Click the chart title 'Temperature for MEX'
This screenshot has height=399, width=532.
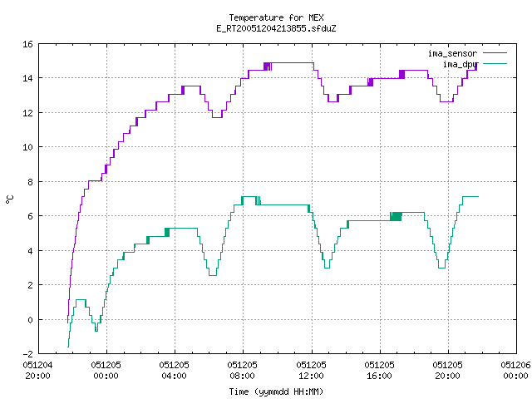276,17
